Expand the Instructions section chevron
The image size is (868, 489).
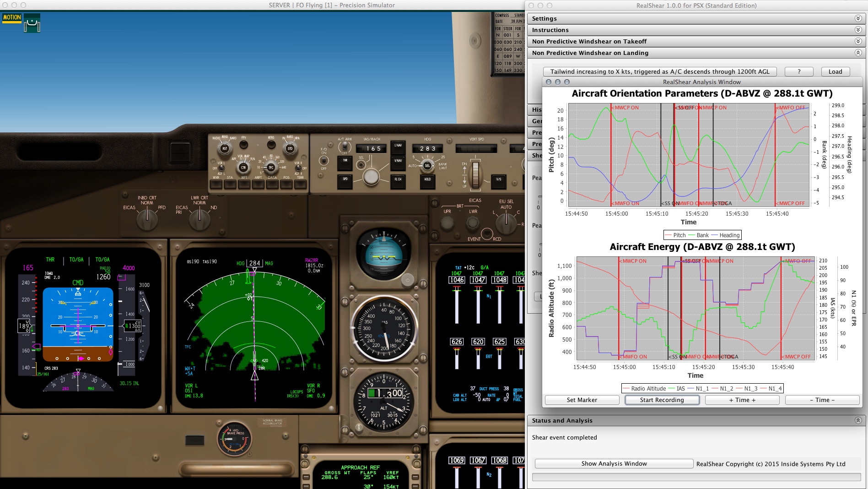(x=858, y=30)
